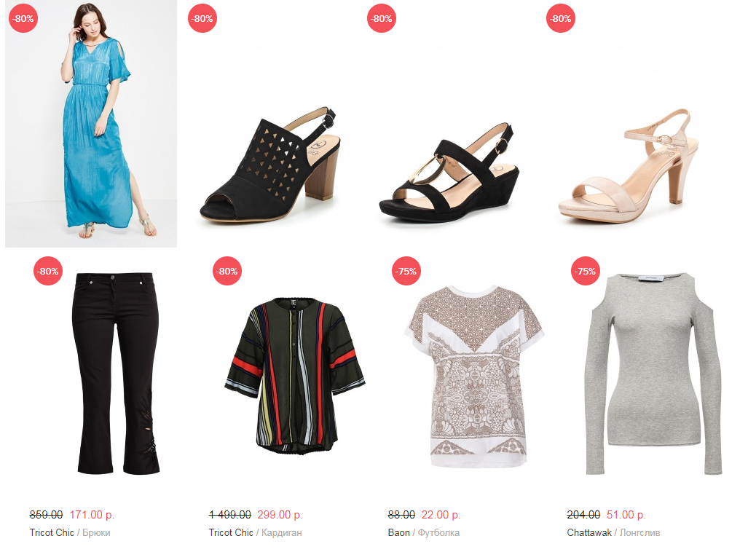This screenshot has width=748, height=560.
Task: Click the -80% badge on beige sandal
Action: coord(561,19)
